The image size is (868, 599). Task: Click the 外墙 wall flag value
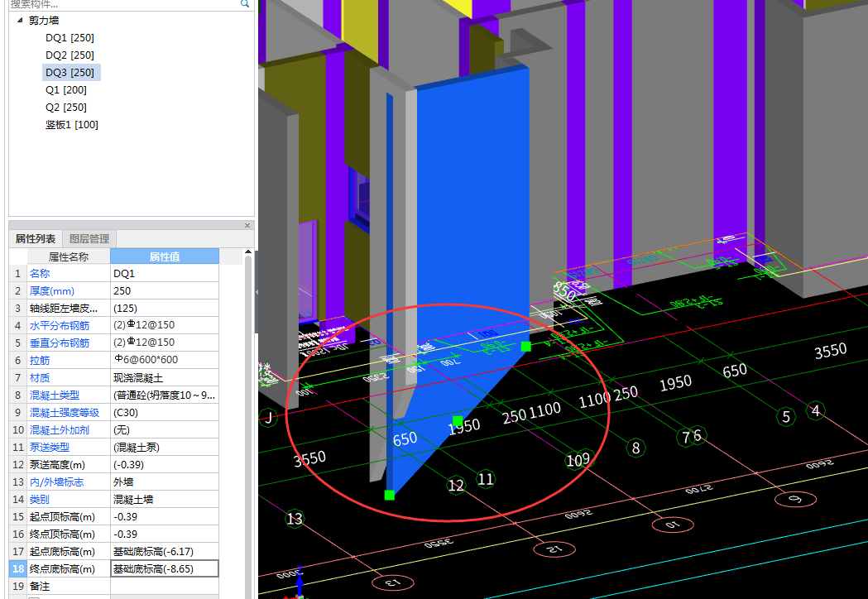coord(165,482)
